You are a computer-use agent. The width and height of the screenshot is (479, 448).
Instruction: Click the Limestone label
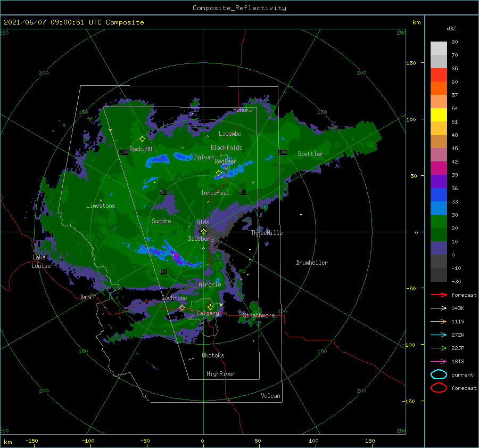pos(101,206)
